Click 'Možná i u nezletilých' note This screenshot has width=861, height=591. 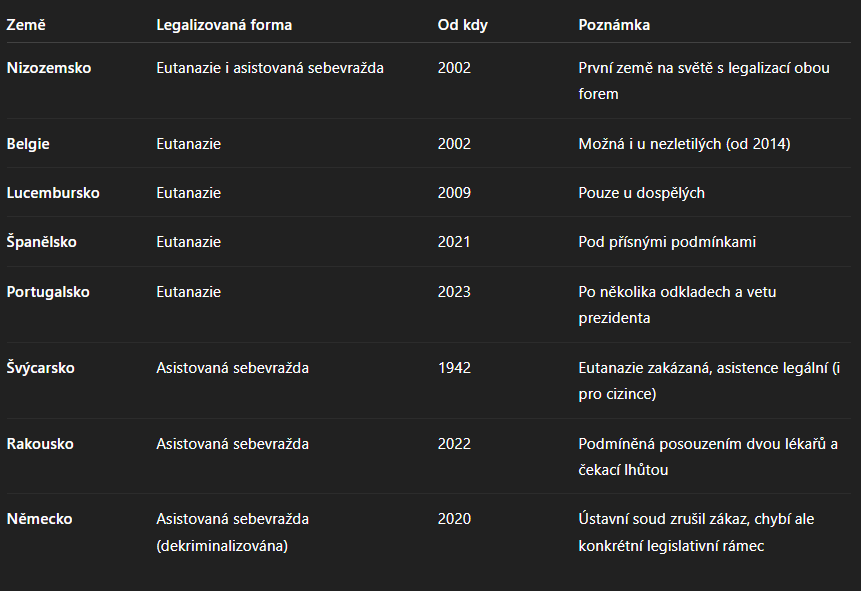[x=651, y=144]
